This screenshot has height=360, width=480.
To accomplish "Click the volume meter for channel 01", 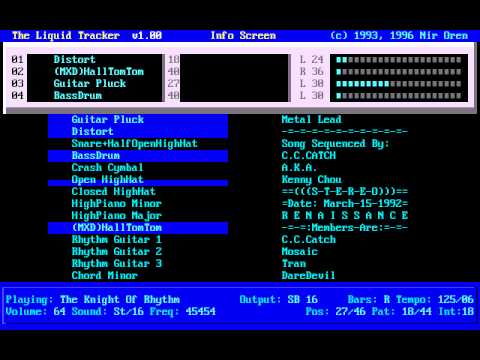I will (399, 60).
